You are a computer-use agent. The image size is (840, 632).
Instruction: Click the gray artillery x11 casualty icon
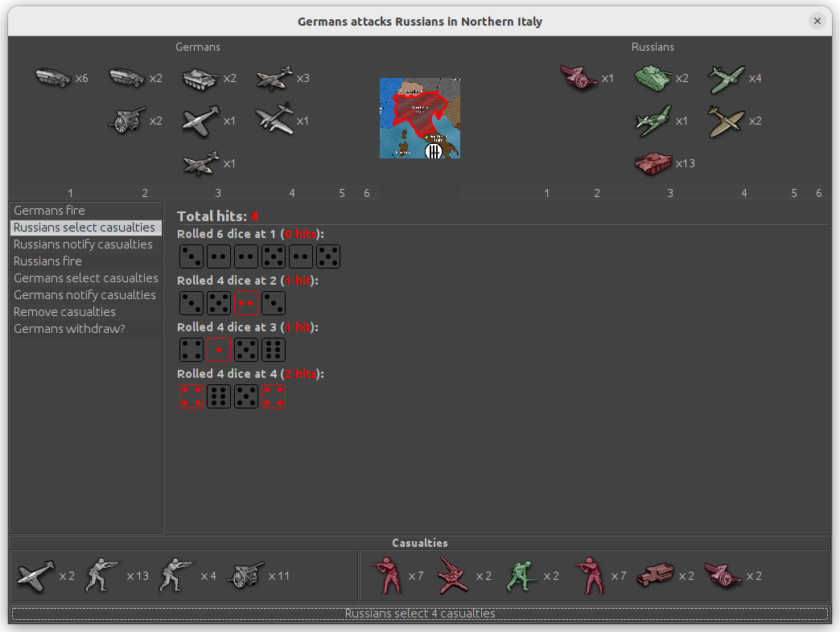pos(246,576)
